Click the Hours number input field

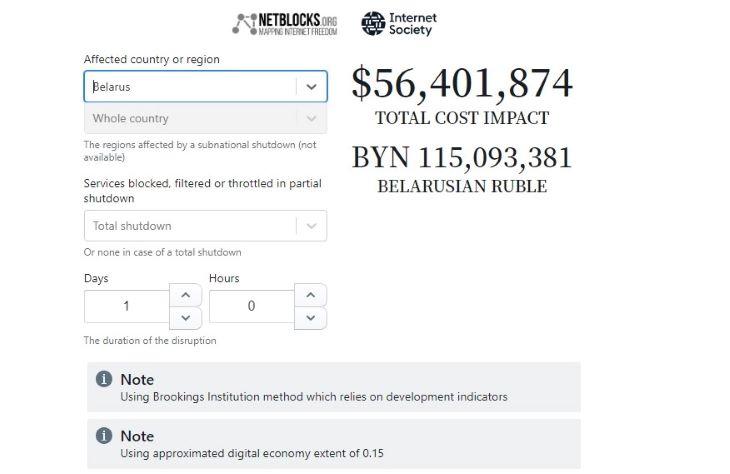[251, 306]
